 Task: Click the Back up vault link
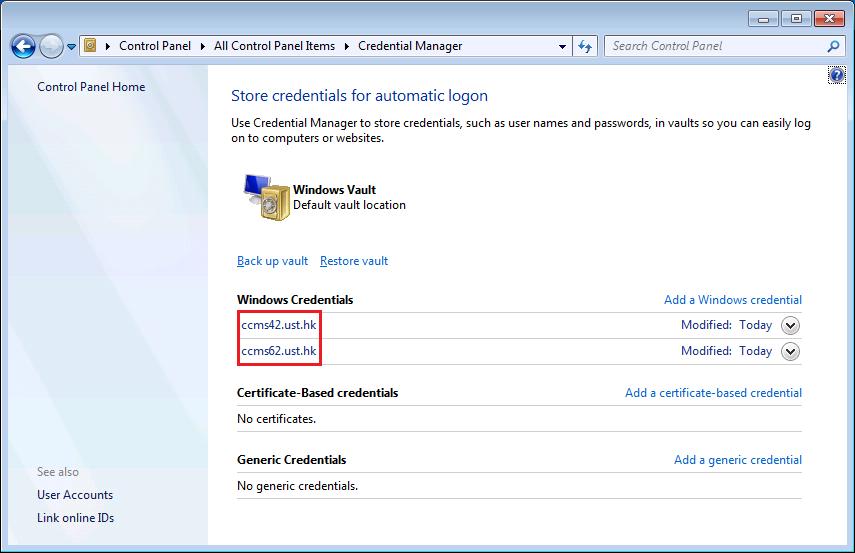(x=272, y=261)
